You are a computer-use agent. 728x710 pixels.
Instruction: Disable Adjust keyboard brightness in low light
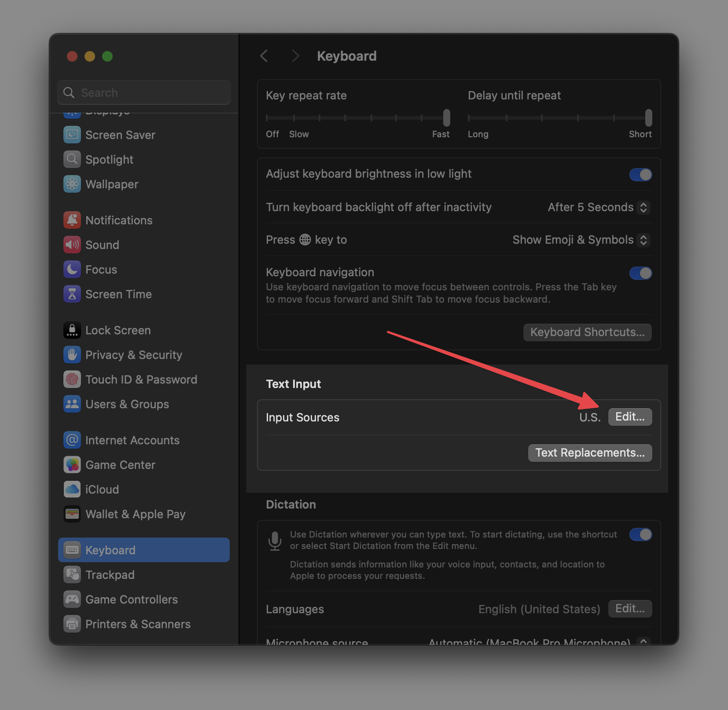click(640, 175)
